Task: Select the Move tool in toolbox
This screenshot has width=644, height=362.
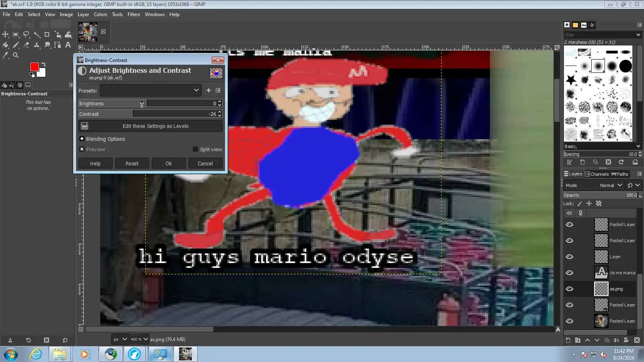Action: pos(5,35)
